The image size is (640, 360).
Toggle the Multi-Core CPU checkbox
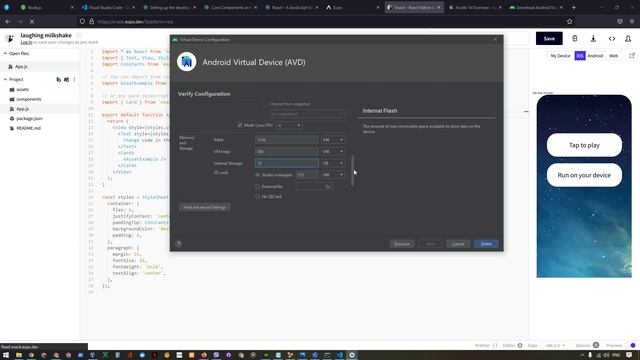pos(240,125)
